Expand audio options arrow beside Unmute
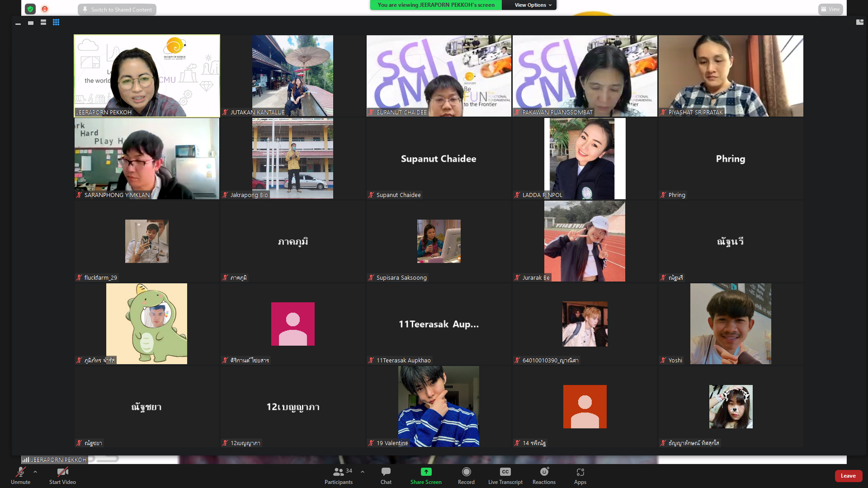The image size is (868, 488). click(35, 472)
